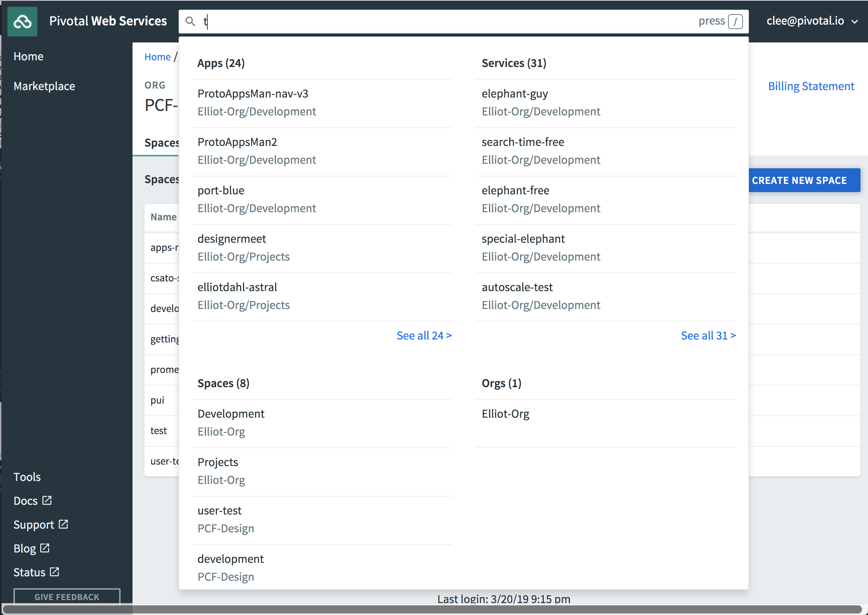Open elephant-guy service result
This screenshot has width=868, height=615.
click(606, 103)
